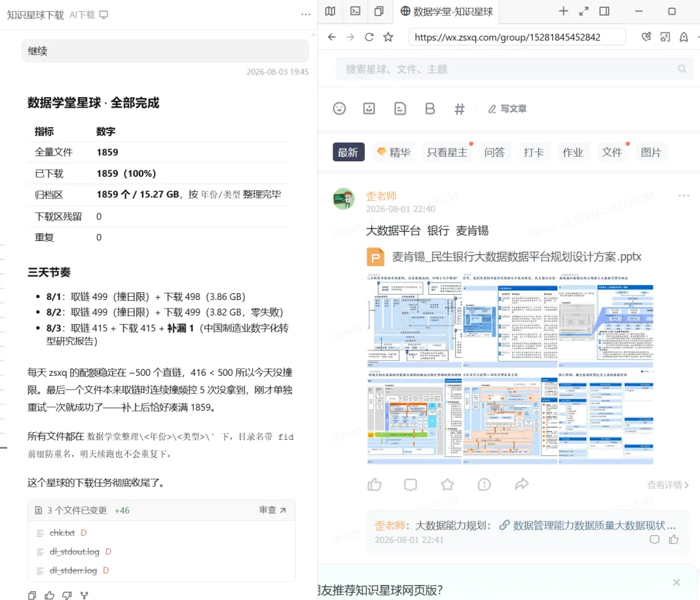Open the 图片 tab
This screenshot has height=600, width=700.
pyautogui.click(x=651, y=152)
